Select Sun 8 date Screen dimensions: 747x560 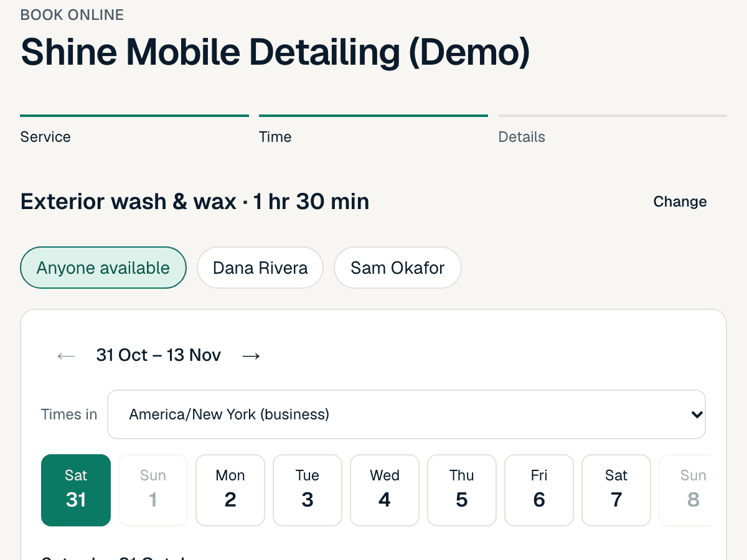[x=685, y=490]
